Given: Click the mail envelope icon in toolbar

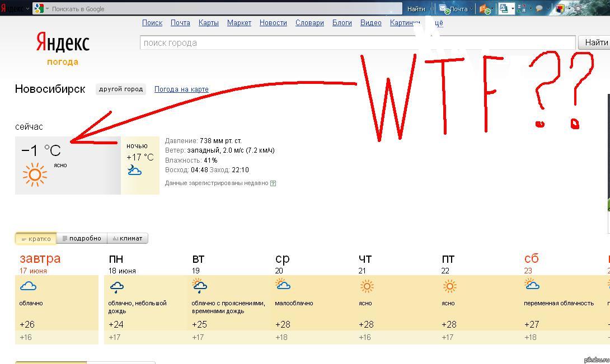Looking at the screenshot, I should pos(444,8).
